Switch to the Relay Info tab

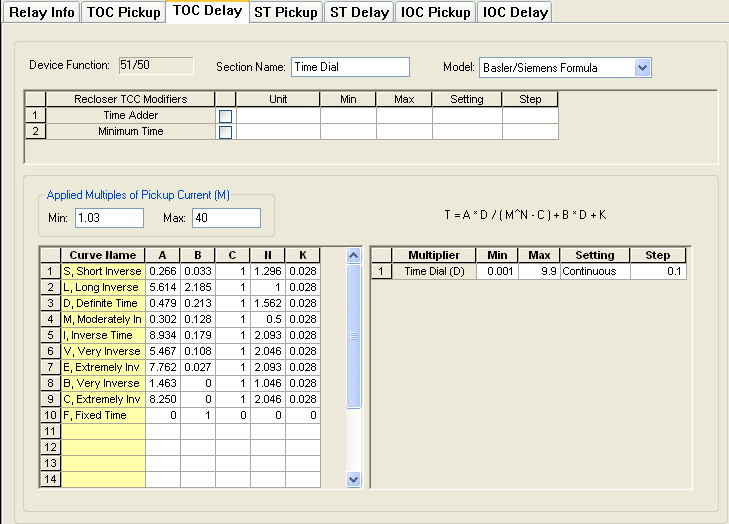(x=41, y=12)
